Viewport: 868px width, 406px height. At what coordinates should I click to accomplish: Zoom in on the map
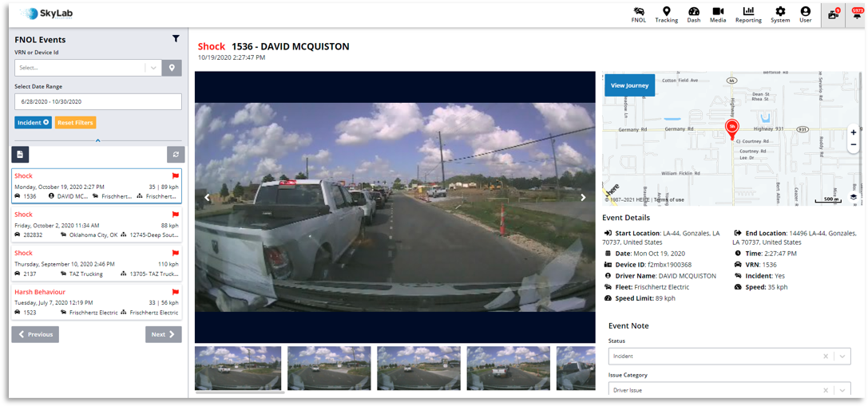(x=853, y=132)
